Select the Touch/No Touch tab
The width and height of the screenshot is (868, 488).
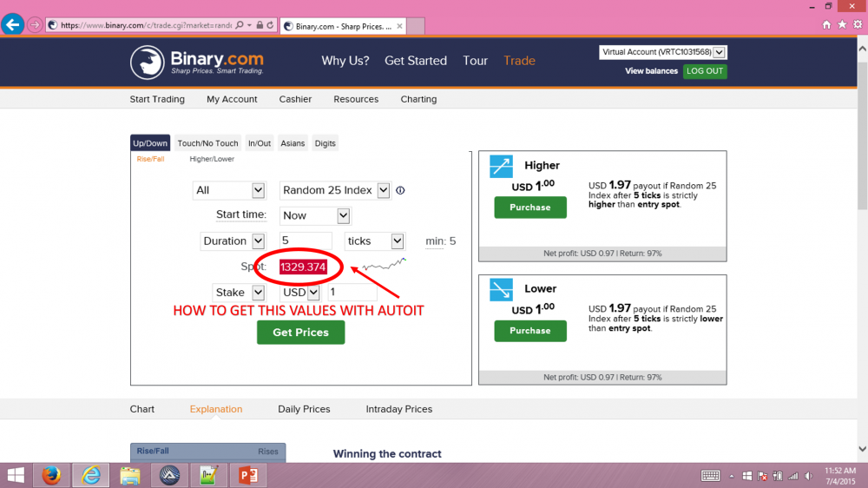pos(207,143)
